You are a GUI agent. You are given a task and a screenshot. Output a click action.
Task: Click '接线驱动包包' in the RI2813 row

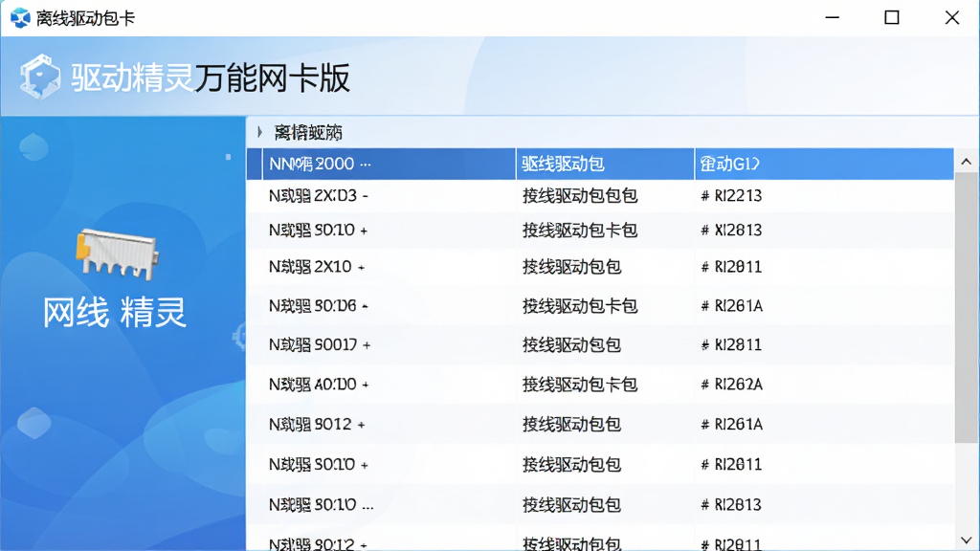pos(572,504)
